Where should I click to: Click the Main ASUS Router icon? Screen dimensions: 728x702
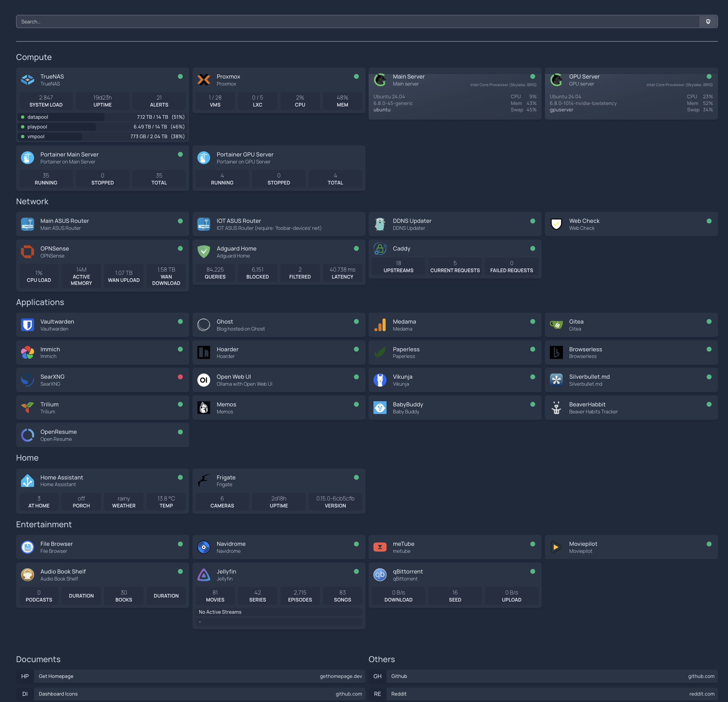[27, 224]
